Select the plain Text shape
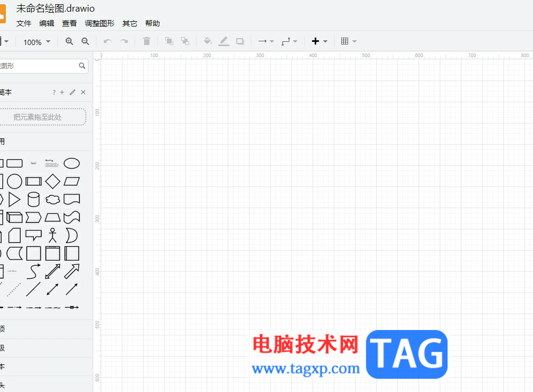The height and width of the screenshot is (392, 533). 33,163
